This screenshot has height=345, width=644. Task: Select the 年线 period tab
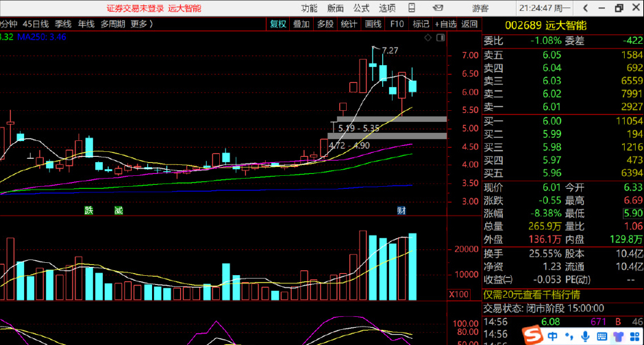tap(86, 24)
